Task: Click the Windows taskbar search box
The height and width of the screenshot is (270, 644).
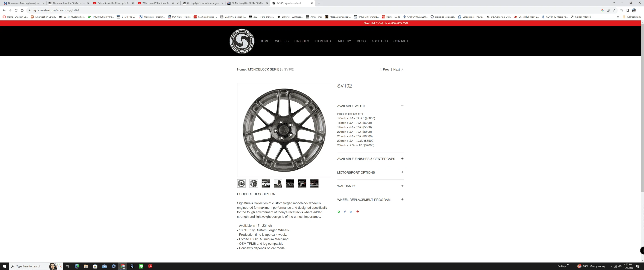Action: click(36, 266)
